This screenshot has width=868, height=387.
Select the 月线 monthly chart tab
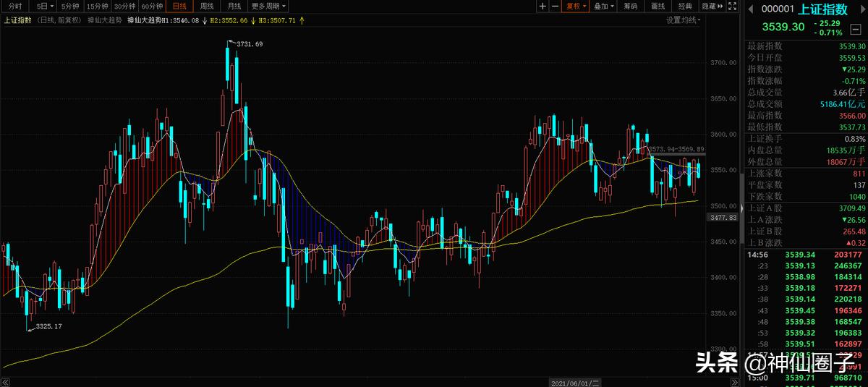234,6
